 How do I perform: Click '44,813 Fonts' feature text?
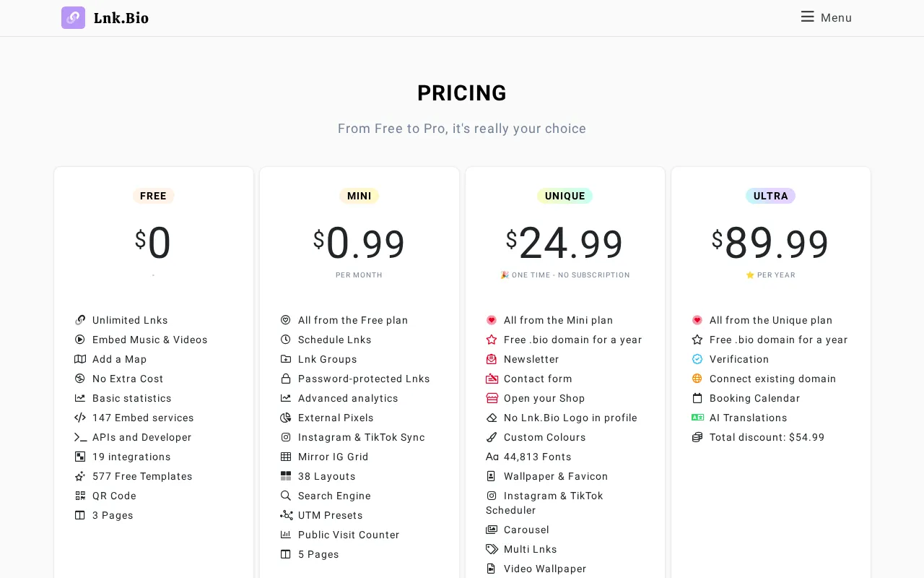click(538, 457)
